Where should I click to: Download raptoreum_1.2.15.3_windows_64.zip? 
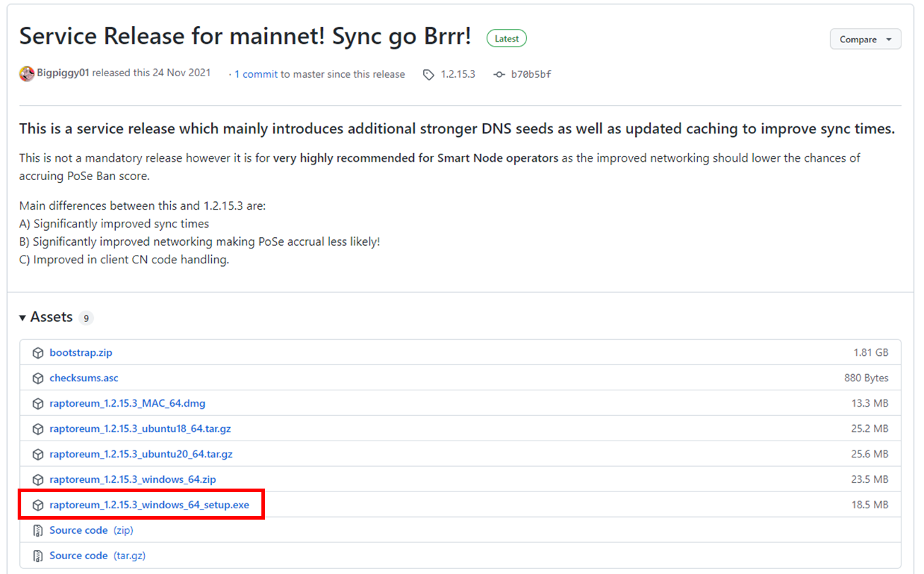pos(133,479)
